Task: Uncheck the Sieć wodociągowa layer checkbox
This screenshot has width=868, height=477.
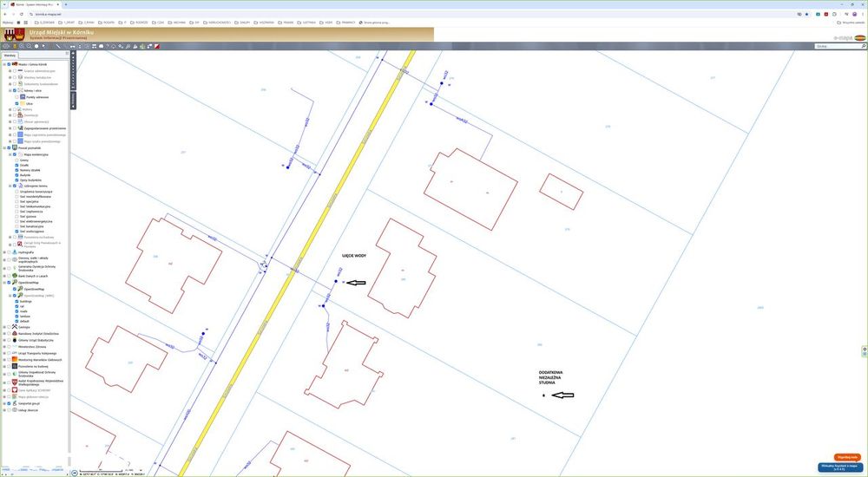Action: coord(16,232)
